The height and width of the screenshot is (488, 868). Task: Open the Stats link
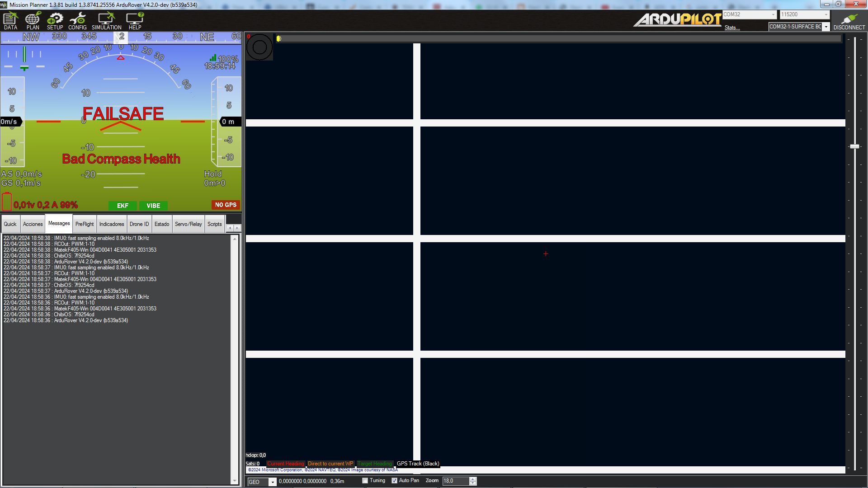[731, 28]
